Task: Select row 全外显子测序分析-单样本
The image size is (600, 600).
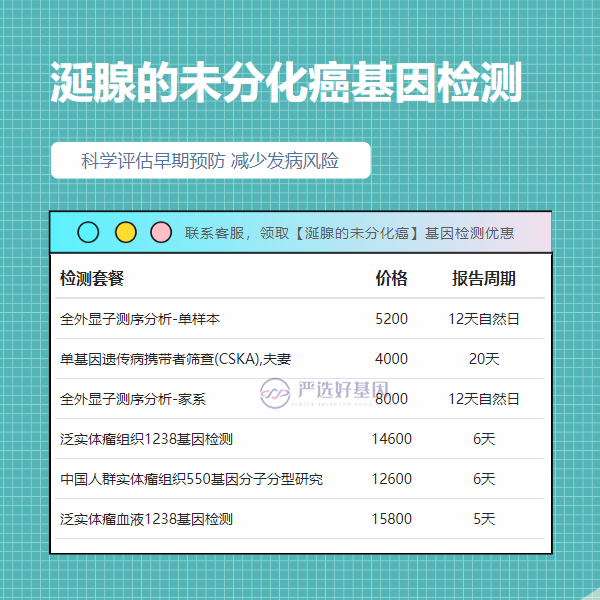Action: point(300,319)
